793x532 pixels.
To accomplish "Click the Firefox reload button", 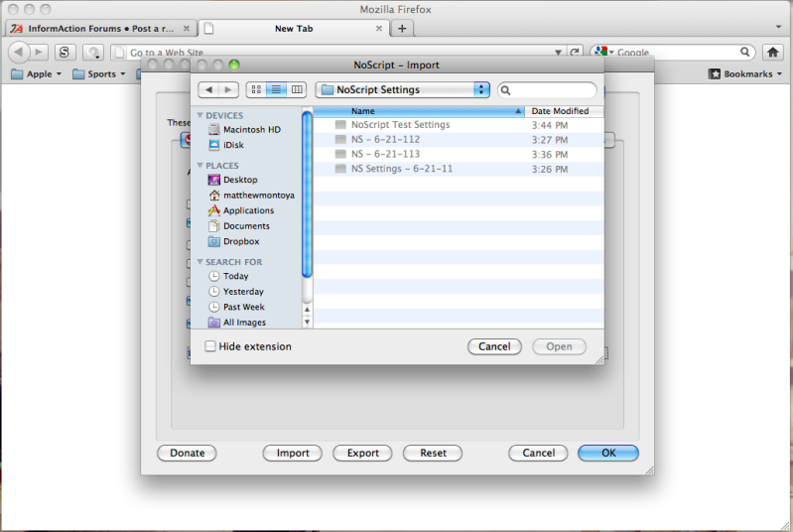I will click(x=574, y=52).
